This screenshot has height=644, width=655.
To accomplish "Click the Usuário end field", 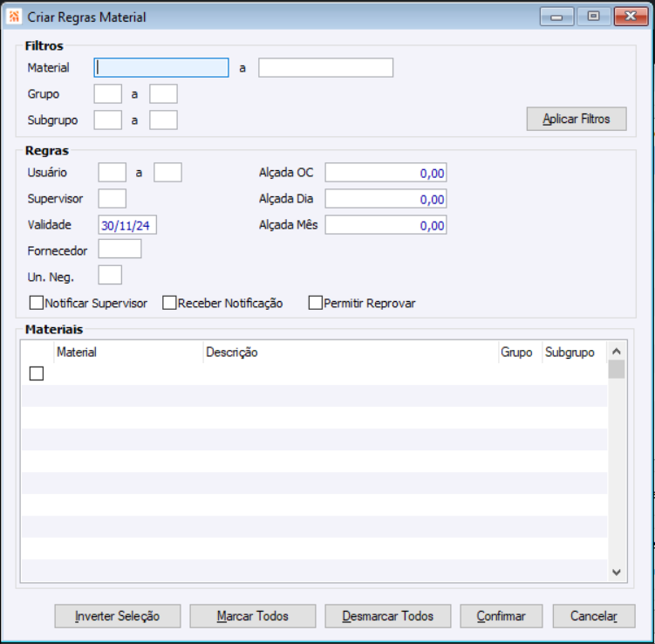I will pyautogui.click(x=167, y=172).
